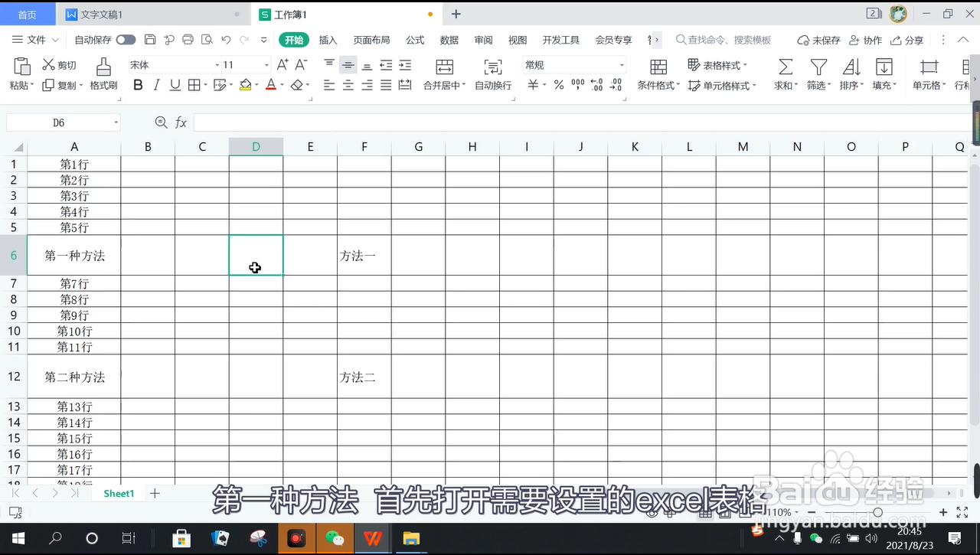The width and height of the screenshot is (980, 555).
Task: Select cell F6 containing 方法一
Action: pos(364,256)
